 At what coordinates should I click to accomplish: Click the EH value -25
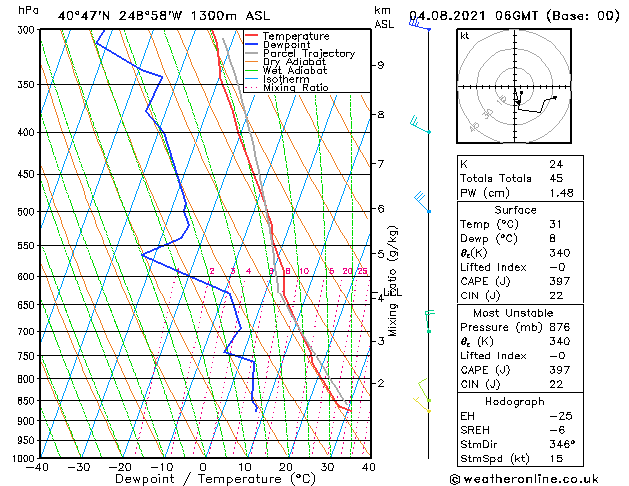[561, 416]
